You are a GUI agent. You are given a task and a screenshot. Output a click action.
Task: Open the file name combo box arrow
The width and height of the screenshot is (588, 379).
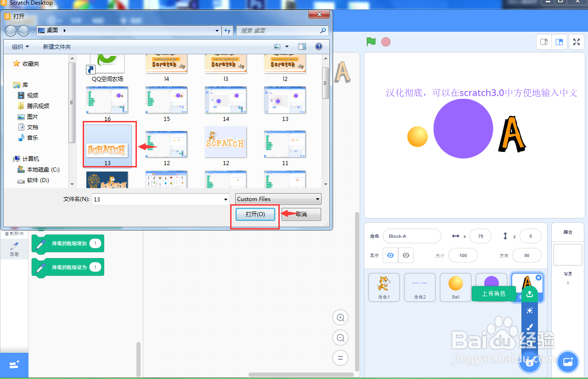point(225,199)
